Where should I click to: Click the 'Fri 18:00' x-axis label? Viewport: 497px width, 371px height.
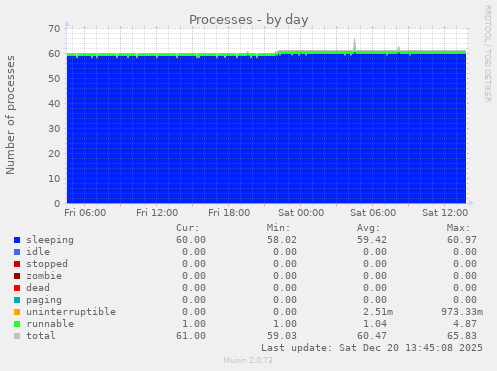point(229,213)
